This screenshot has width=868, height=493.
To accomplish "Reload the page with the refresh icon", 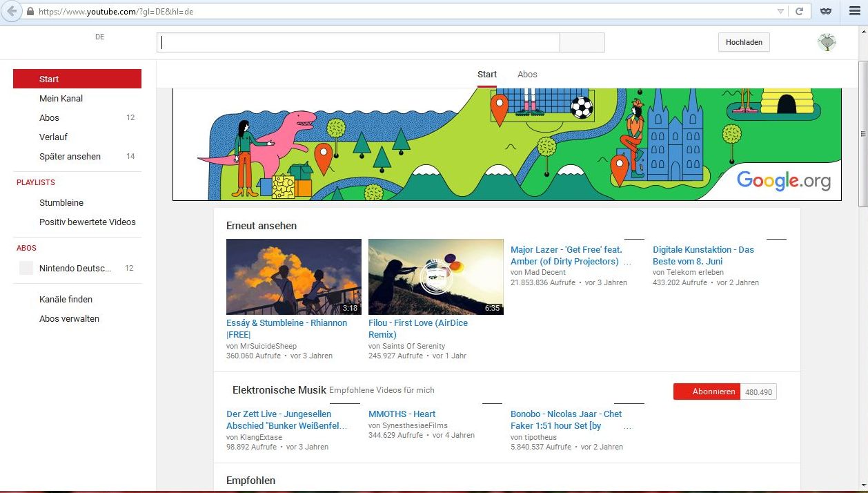I will pos(800,12).
